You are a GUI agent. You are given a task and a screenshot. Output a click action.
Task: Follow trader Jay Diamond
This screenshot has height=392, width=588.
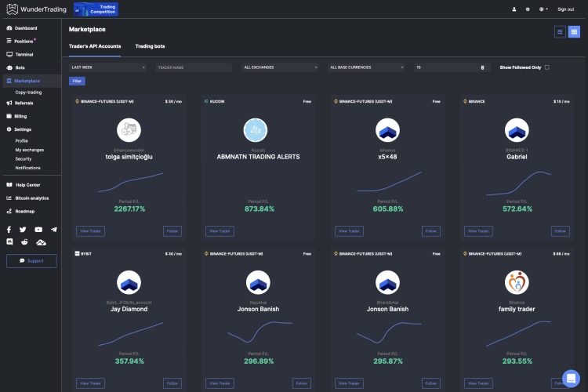(172, 383)
